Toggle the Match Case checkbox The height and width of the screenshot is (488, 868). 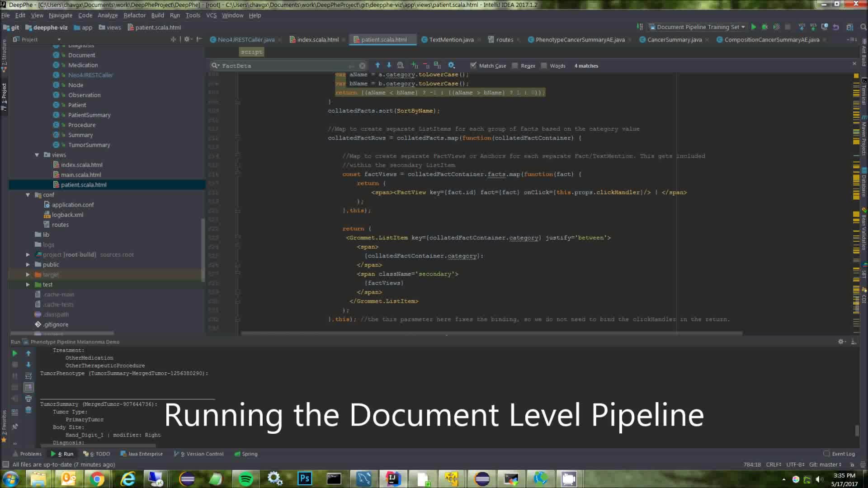tap(488, 66)
